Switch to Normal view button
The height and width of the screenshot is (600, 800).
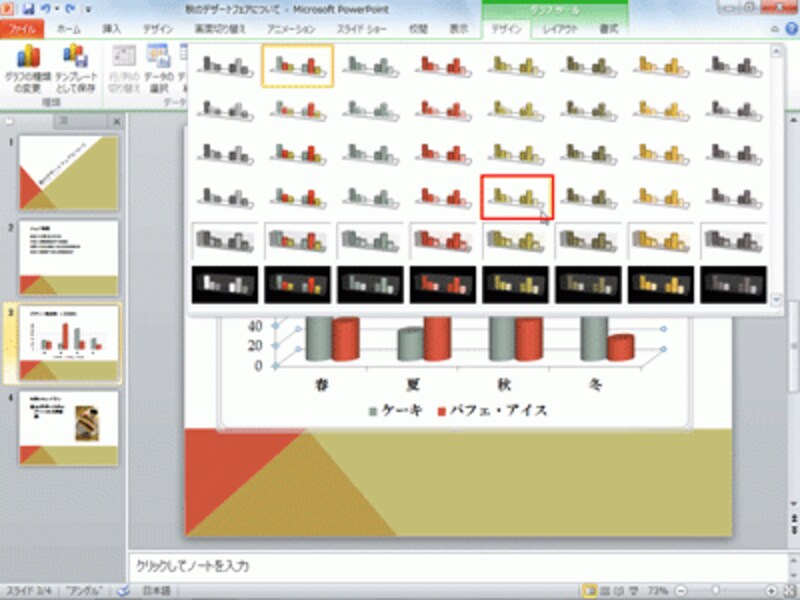point(589,591)
